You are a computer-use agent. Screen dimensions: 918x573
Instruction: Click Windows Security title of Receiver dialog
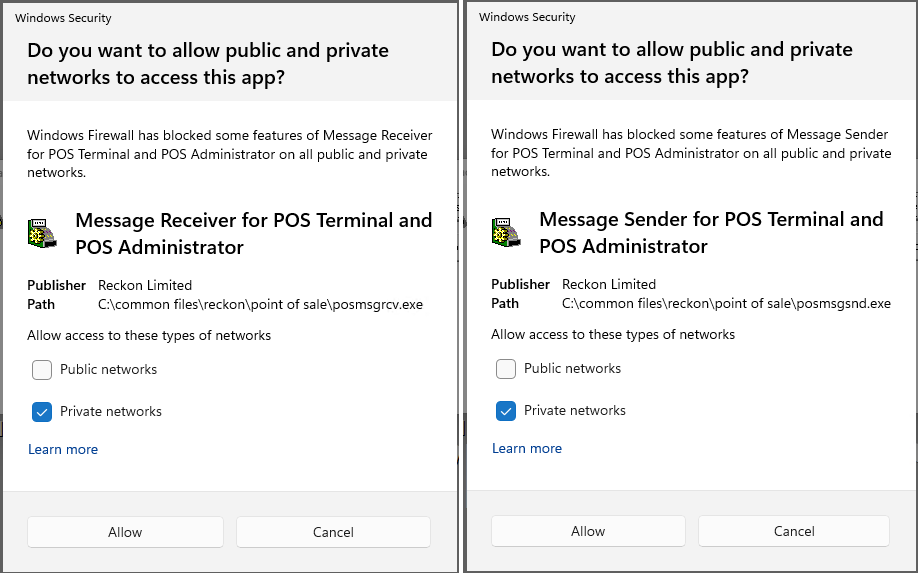[x=63, y=18]
